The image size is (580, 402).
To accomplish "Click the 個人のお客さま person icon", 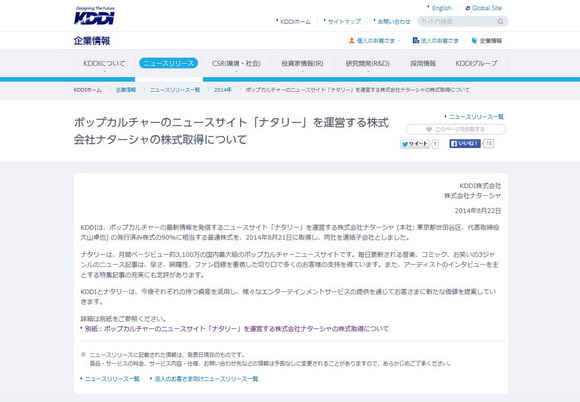I will point(351,40).
